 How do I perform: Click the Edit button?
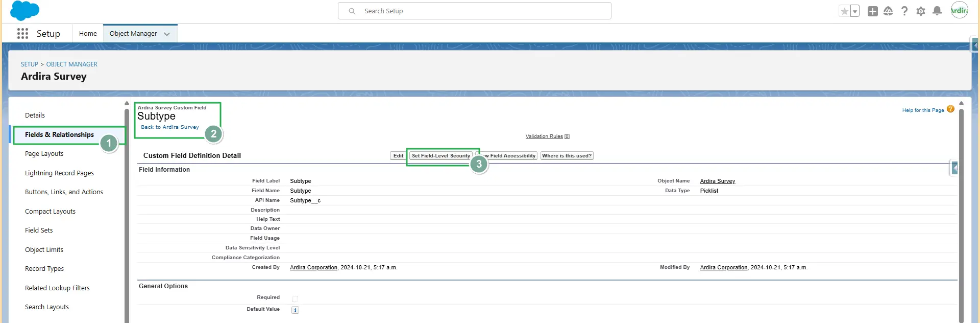398,156
